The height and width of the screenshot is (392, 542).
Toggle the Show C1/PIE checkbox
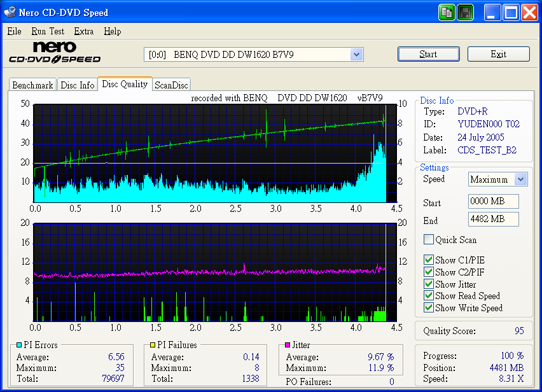pos(429,260)
